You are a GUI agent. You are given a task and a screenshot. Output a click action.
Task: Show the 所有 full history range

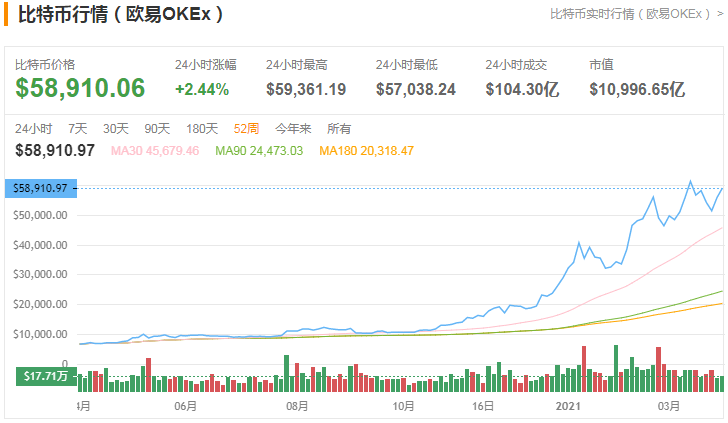(340, 128)
